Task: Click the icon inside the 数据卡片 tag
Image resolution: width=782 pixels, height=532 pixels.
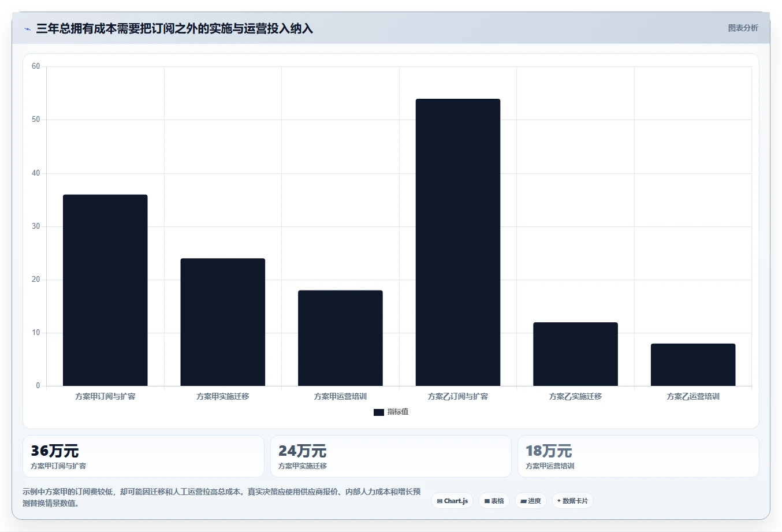Action: [559, 501]
